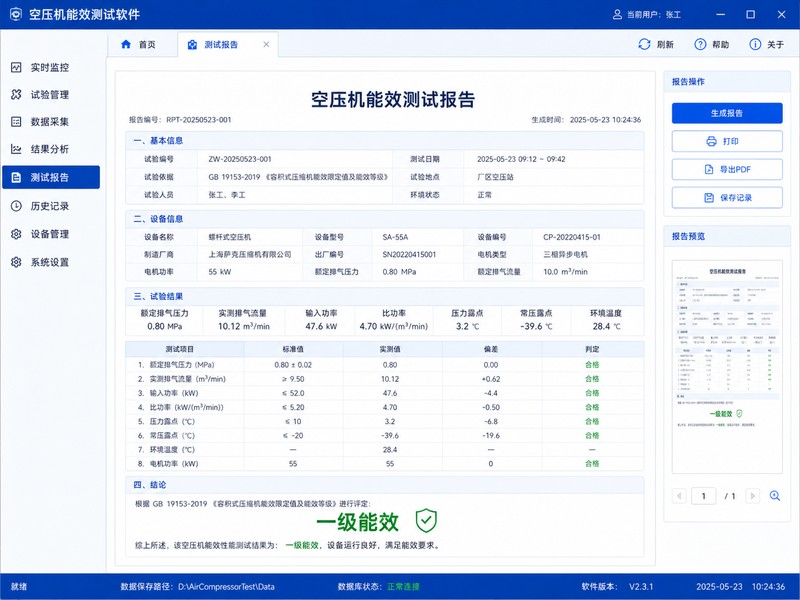This screenshot has height=600, width=800.
Task: Click the current user avatar icon
Action: pyautogui.click(x=617, y=14)
